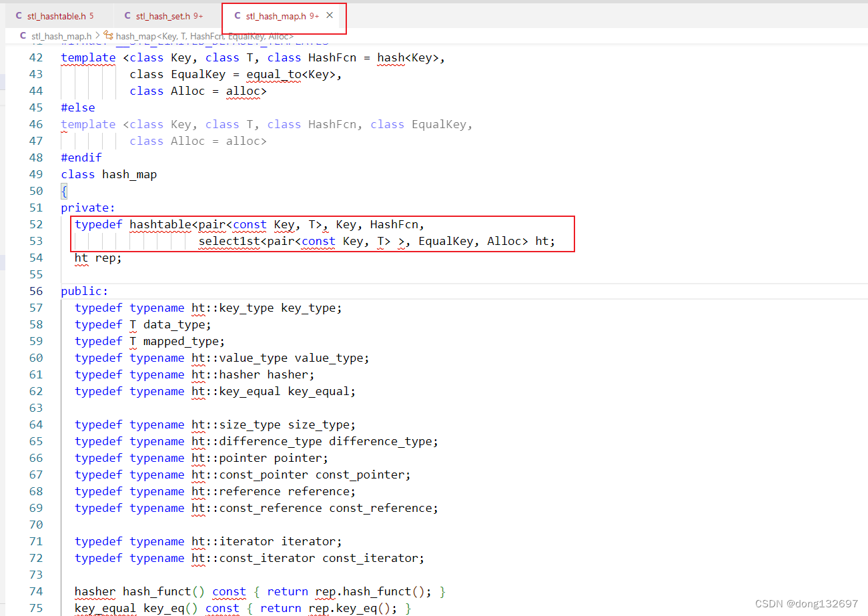868x616 pixels.
Task: Click 'const_pointer const_pointer;' on line 67
Action: pyautogui.click(x=315, y=475)
